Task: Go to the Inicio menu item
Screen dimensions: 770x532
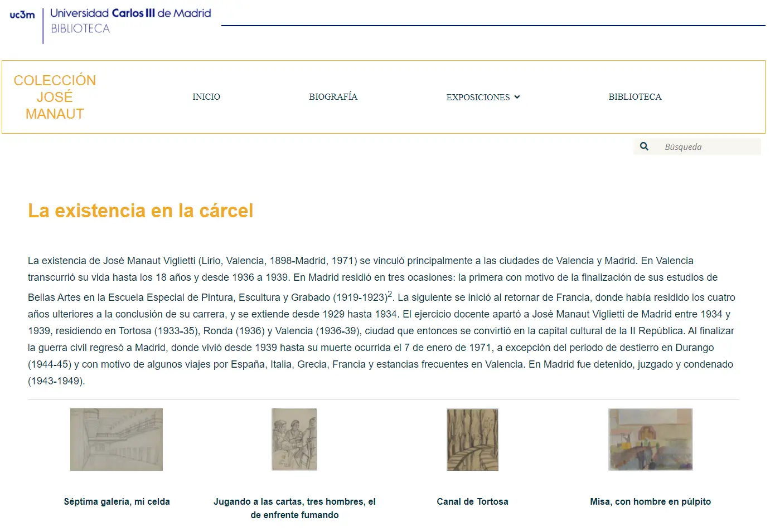Action: [x=206, y=97]
